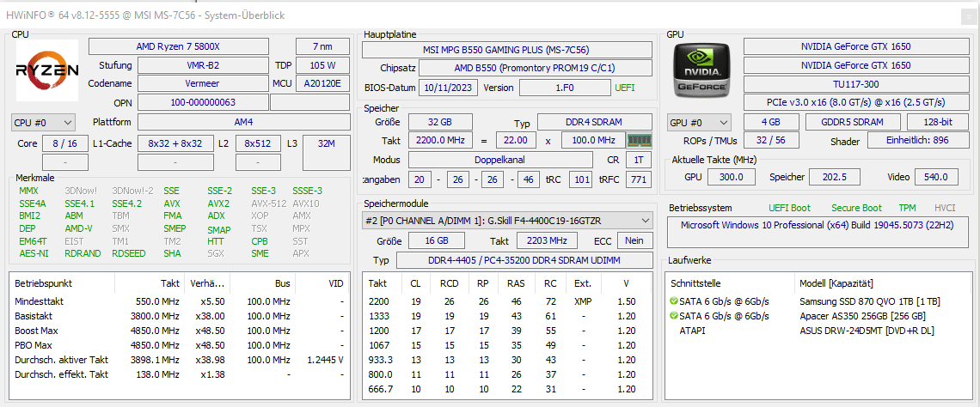The height and width of the screenshot is (407, 980).
Task: Select the PBO Max row
Action: 180,345
